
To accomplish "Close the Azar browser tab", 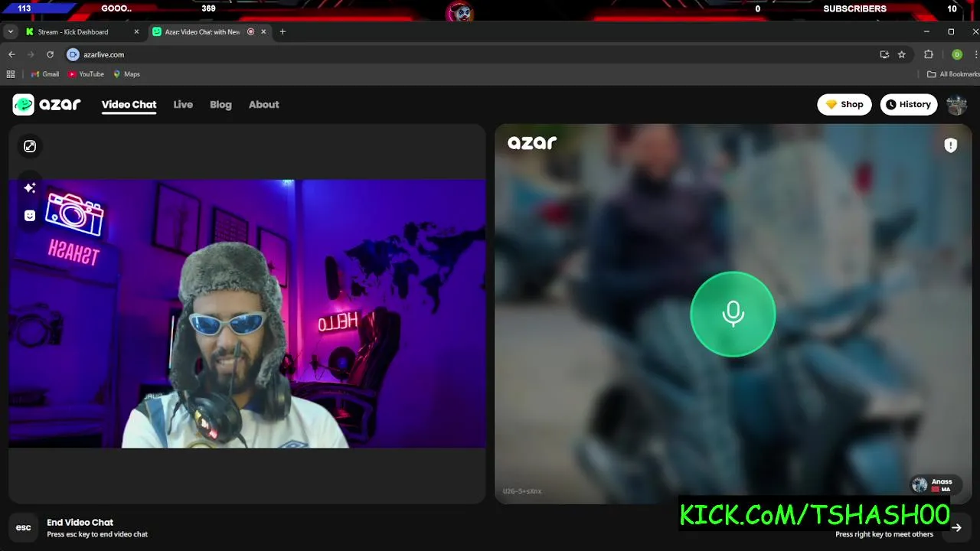I will 263,32.
